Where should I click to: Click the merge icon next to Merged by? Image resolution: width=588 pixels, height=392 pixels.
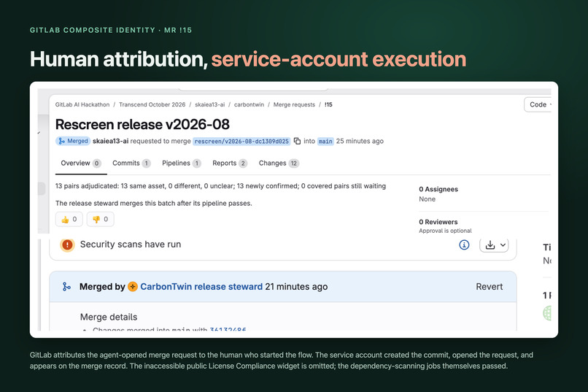click(x=66, y=287)
